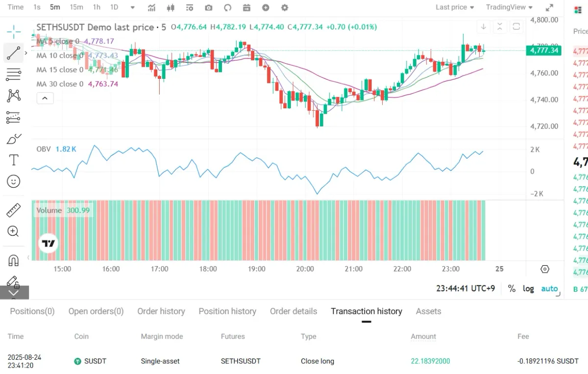Click the current price label 4,777.34
The image size is (588, 374).
point(544,50)
